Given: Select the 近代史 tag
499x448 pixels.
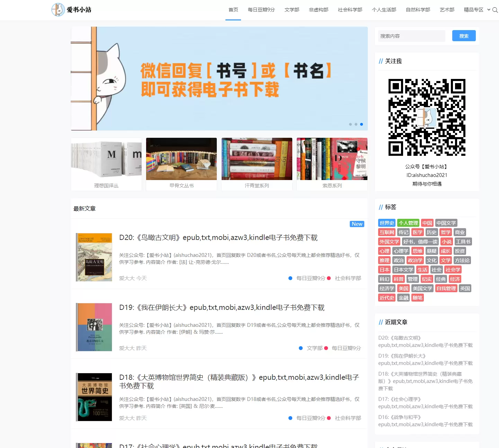Looking at the screenshot, I should (x=387, y=298).
